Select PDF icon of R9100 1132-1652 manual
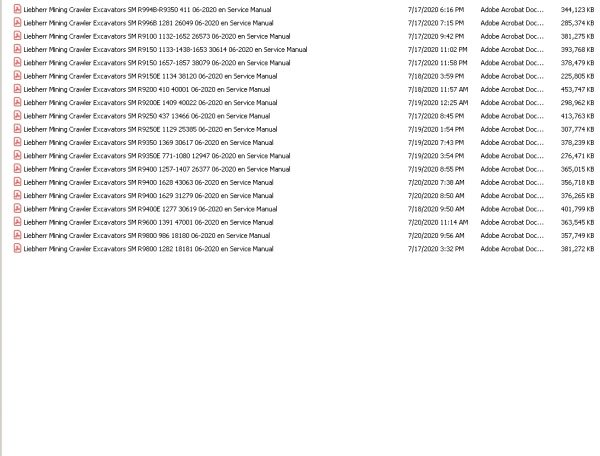Image resolution: width=600 pixels, height=456 pixels. pyautogui.click(x=17, y=36)
